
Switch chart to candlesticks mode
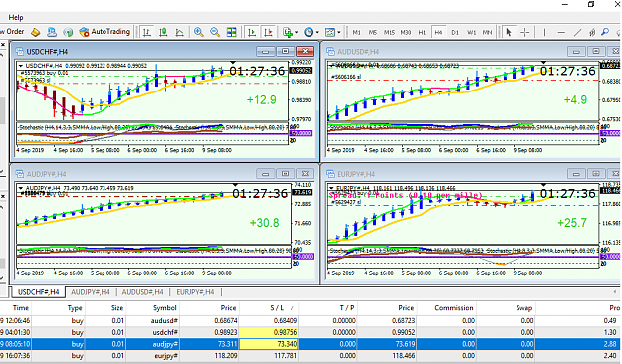163,32
